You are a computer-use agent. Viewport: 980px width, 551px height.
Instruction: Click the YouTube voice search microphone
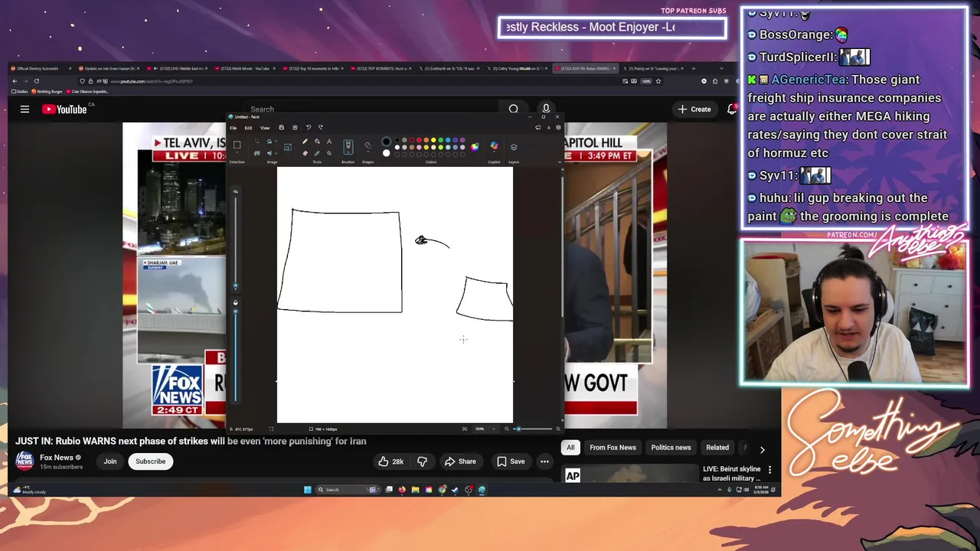tap(546, 109)
